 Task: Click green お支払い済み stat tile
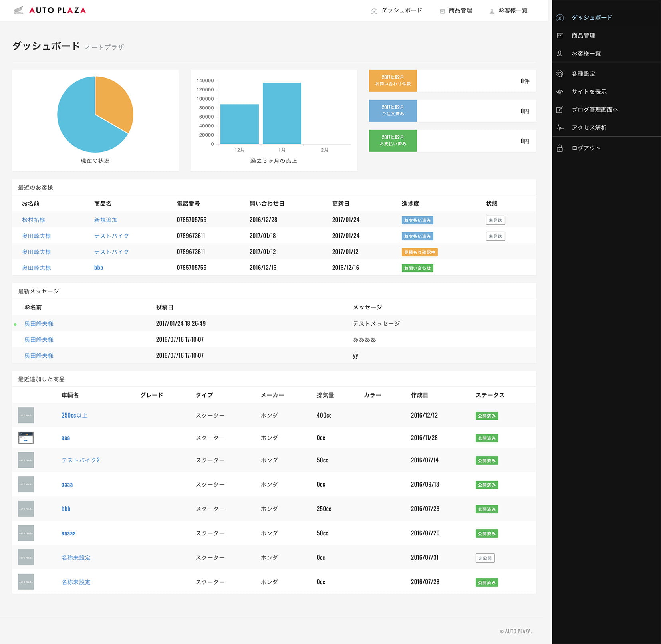(393, 141)
